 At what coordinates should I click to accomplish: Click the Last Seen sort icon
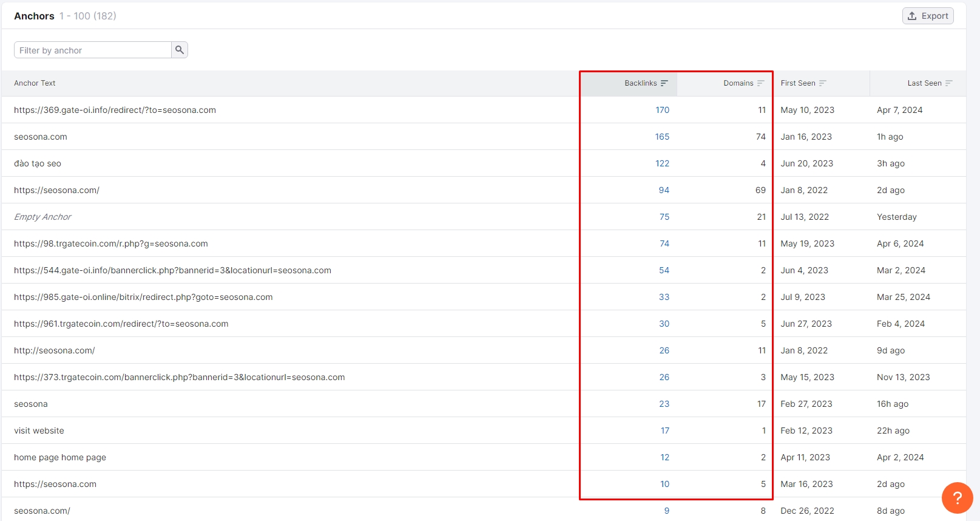[948, 83]
